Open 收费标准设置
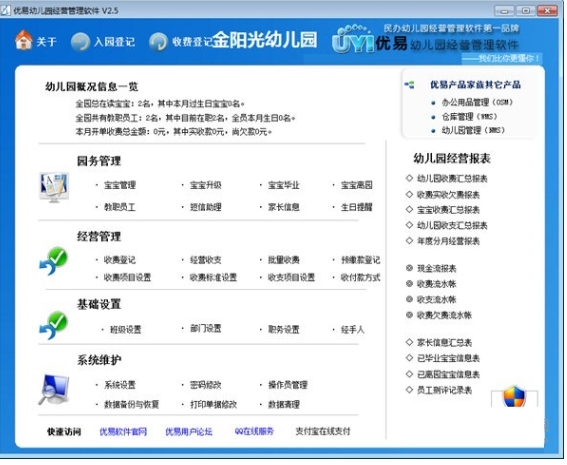 click(213, 277)
